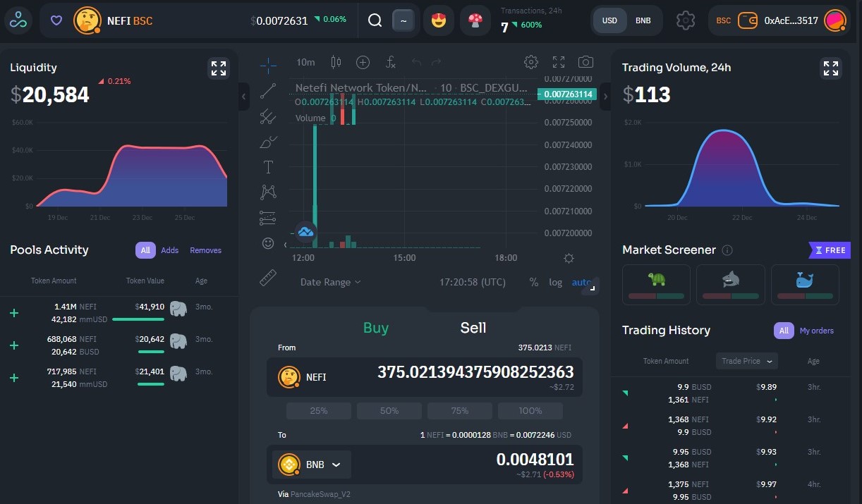Open settings gear in top bar
The height and width of the screenshot is (504, 862).
tap(686, 20)
